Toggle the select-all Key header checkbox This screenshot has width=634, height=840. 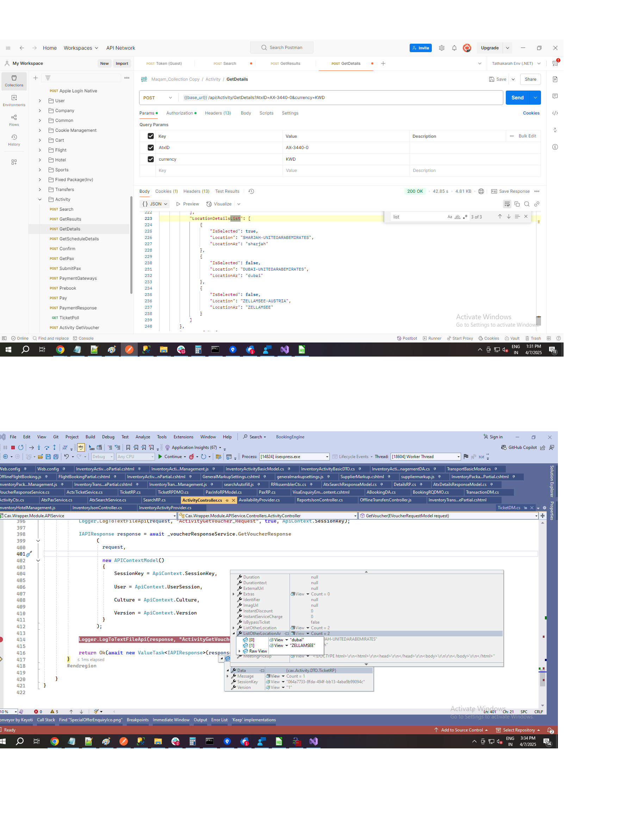[x=151, y=136]
